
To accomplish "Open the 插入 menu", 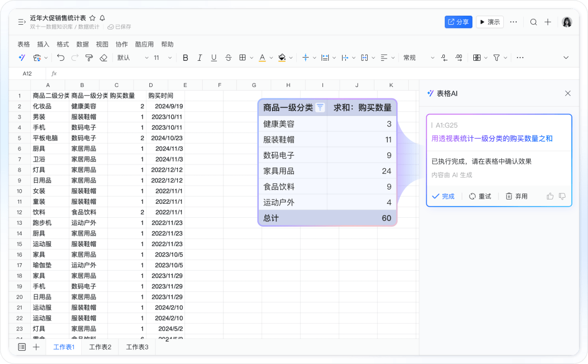I will point(43,44).
